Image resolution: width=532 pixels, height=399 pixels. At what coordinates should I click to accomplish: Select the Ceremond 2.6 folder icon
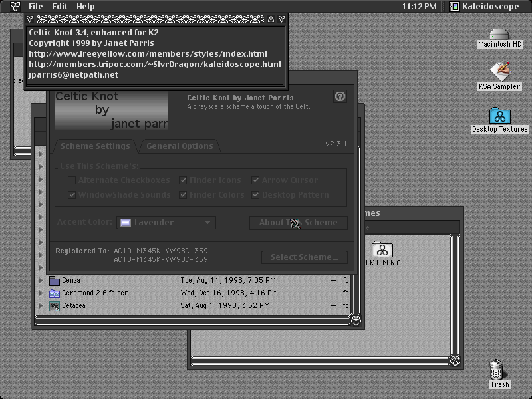(55, 293)
